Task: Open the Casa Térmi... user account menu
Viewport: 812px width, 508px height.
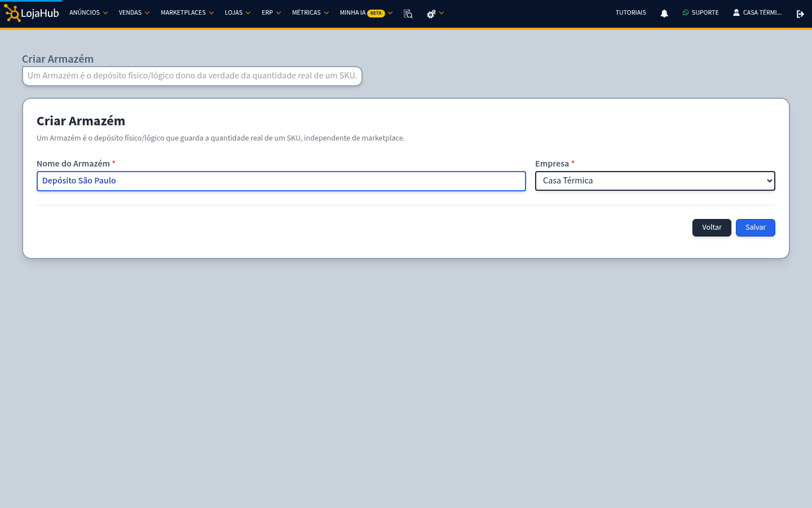Action: tap(757, 13)
